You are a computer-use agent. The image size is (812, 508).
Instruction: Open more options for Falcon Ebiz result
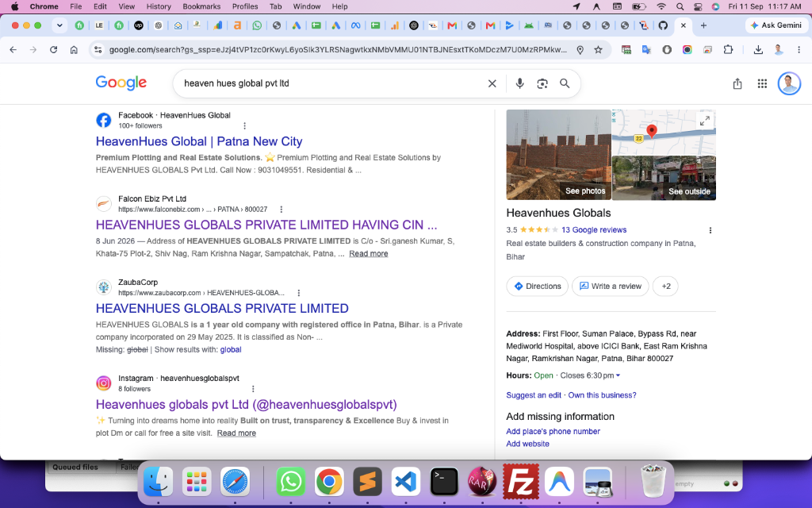pyautogui.click(x=282, y=210)
